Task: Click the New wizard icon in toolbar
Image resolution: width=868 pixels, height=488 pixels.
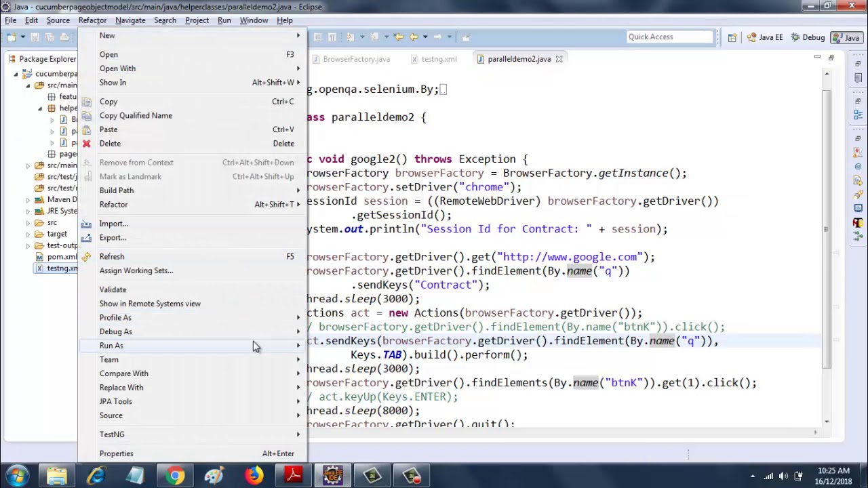Action: point(12,37)
